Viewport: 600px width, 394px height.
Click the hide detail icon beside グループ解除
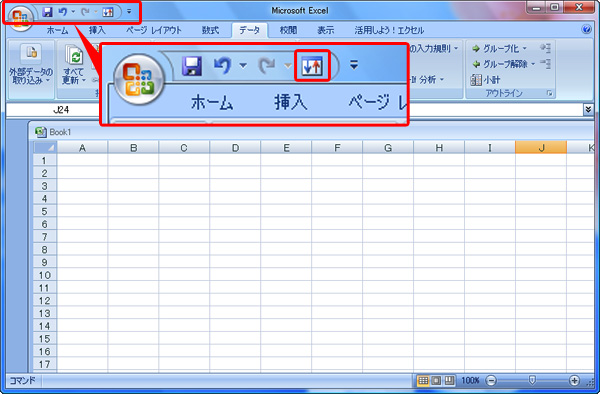click(545, 63)
